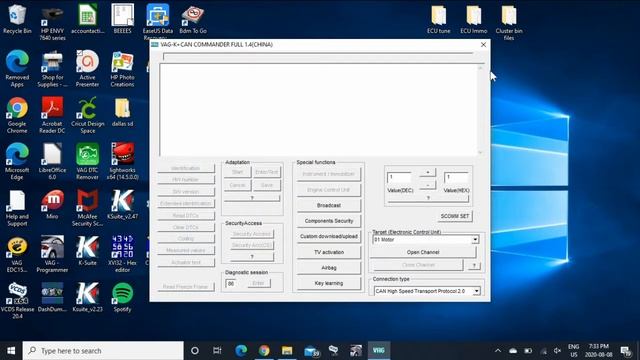Open File Explorer from the taskbar
640x360 pixels.
click(287, 351)
